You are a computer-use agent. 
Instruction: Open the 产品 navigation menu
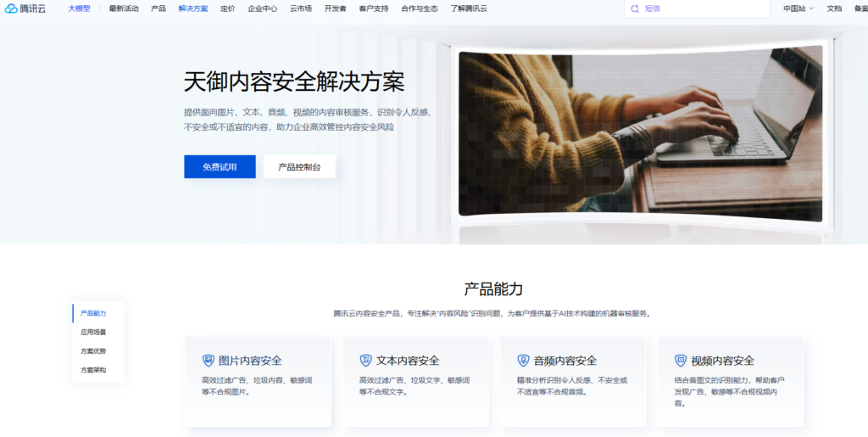[159, 8]
